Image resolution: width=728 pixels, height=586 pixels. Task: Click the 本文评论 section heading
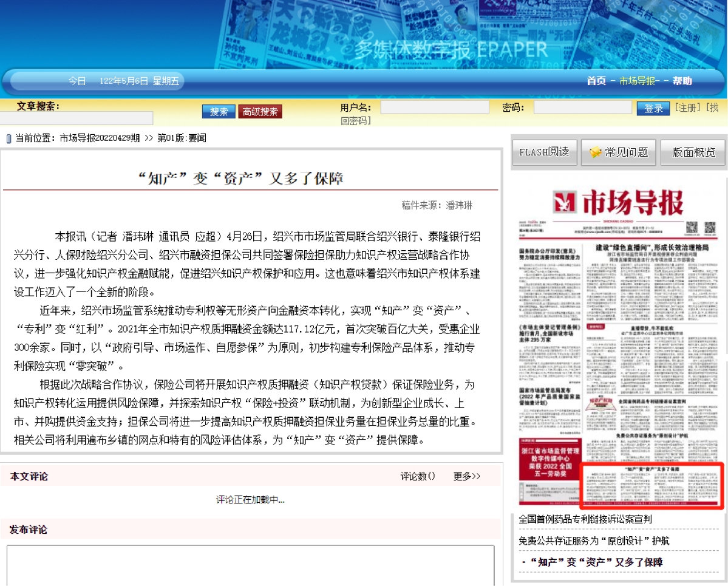(29, 477)
